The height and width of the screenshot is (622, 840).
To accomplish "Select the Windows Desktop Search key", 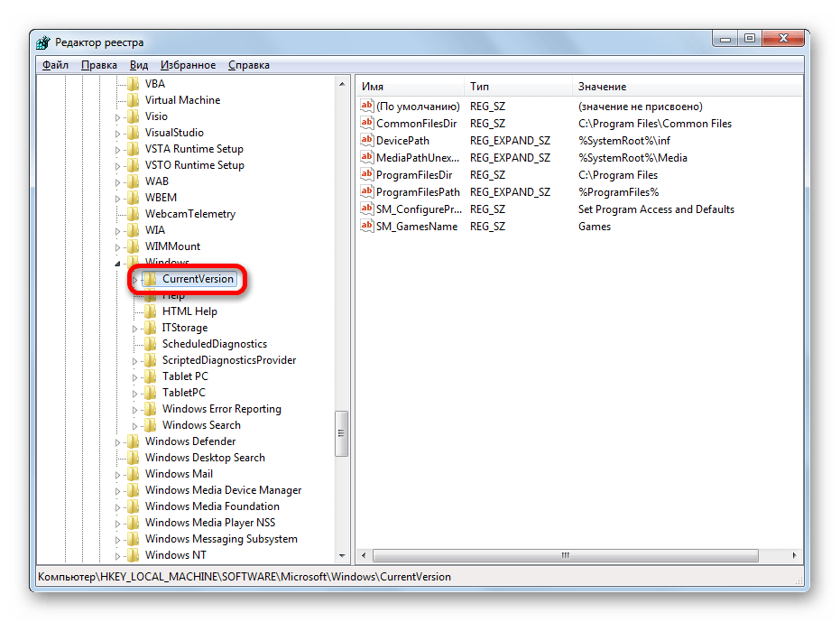I will [205, 458].
